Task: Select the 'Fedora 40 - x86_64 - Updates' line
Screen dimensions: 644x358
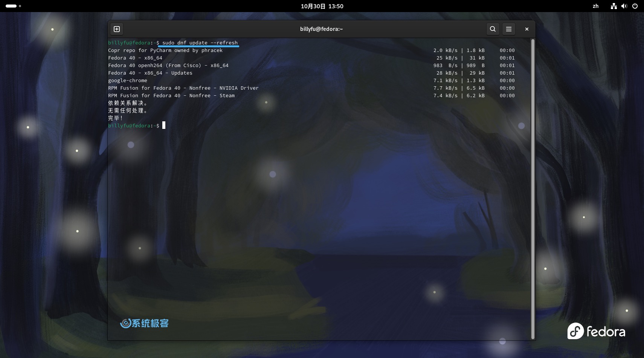Action: tap(150, 73)
